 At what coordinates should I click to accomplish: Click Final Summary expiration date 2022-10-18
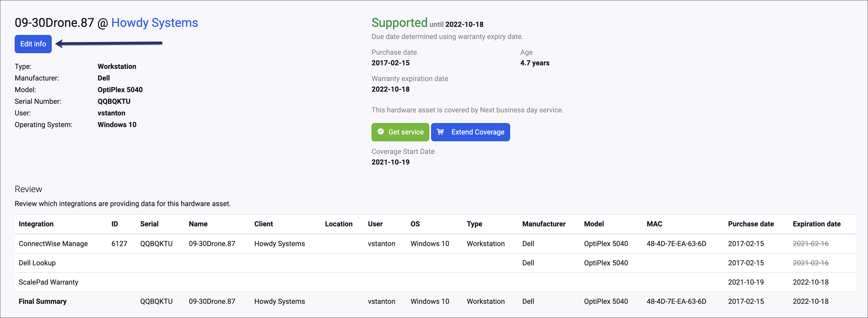coord(810,301)
